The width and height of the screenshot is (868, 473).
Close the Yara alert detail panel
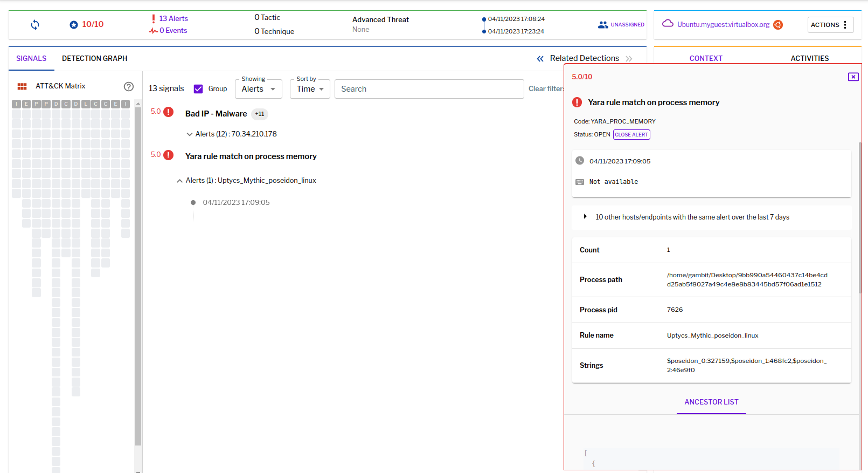click(x=853, y=77)
